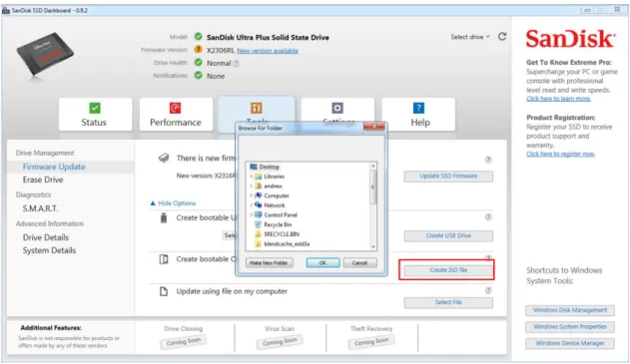This screenshot has width=630, height=364.
Task: Click the SSD drive picture
Action: tap(45, 54)
